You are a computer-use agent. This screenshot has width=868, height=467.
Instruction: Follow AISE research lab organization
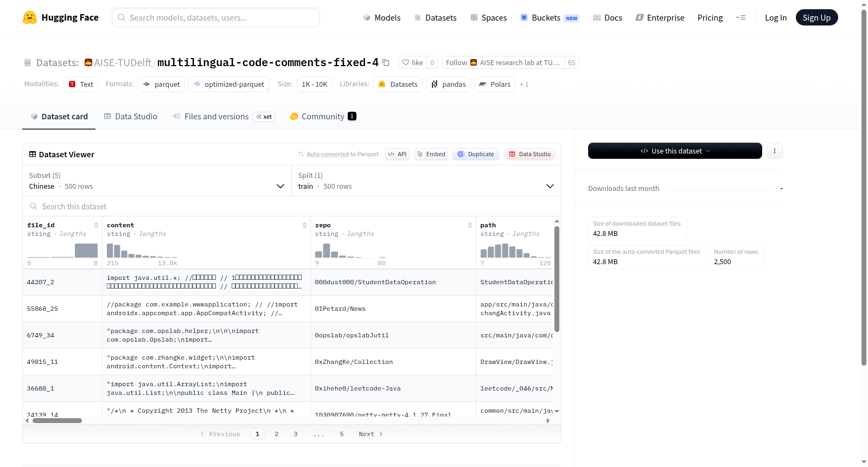[503, 62]
